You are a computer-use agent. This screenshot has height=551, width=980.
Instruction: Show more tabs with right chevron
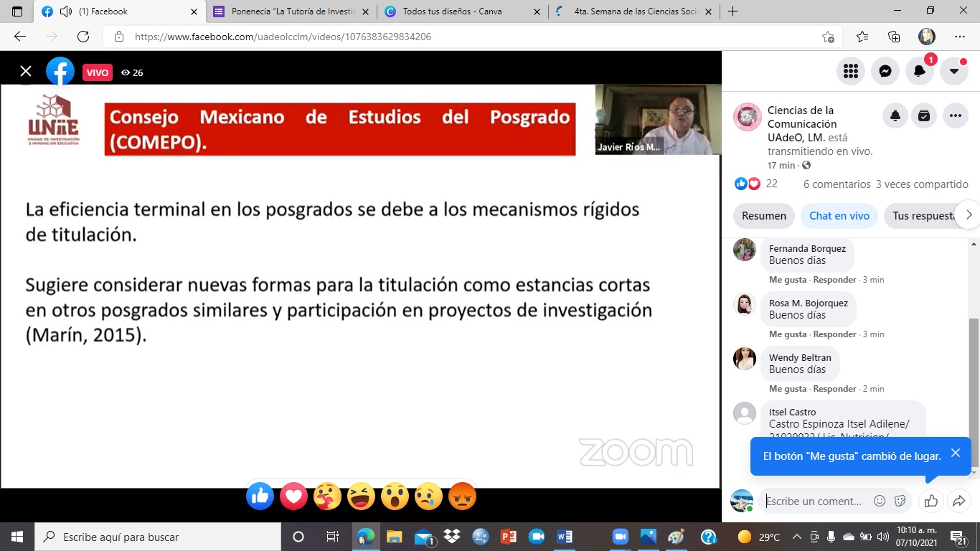pos(969,215)
